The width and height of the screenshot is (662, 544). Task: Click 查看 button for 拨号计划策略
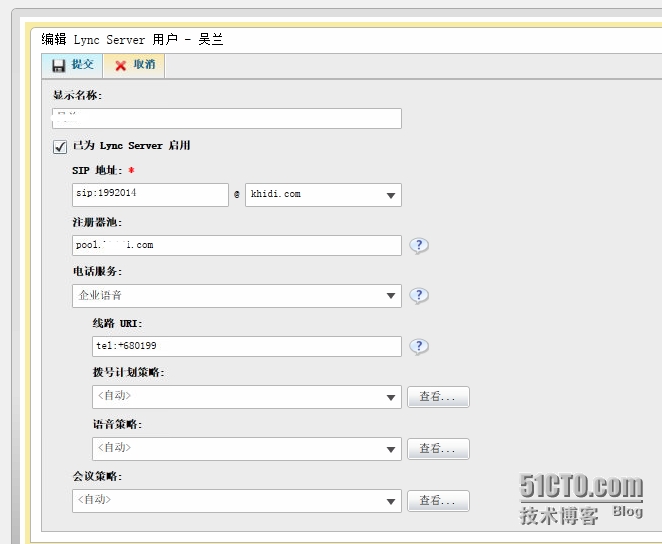coord(438,397)
